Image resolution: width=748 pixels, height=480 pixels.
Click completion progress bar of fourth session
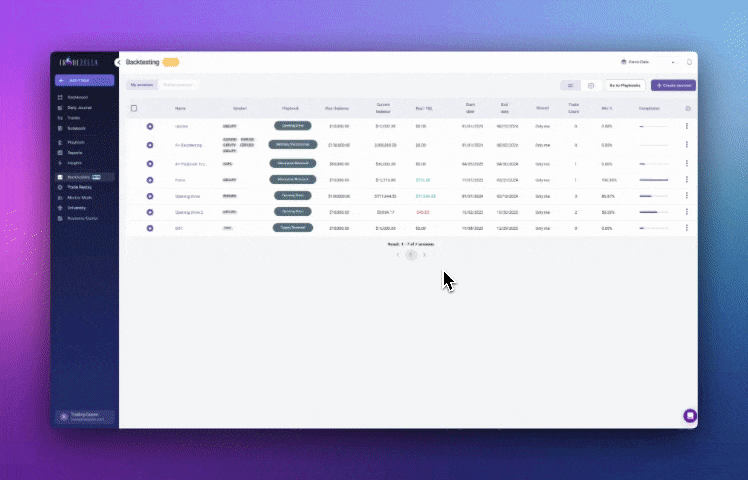click(x=653, y=180)
